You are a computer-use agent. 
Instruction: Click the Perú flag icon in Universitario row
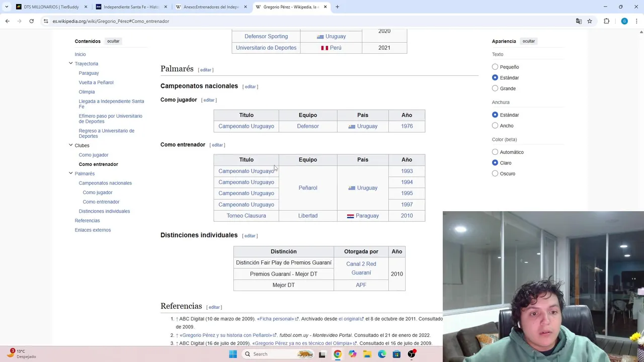pos(325,48)
